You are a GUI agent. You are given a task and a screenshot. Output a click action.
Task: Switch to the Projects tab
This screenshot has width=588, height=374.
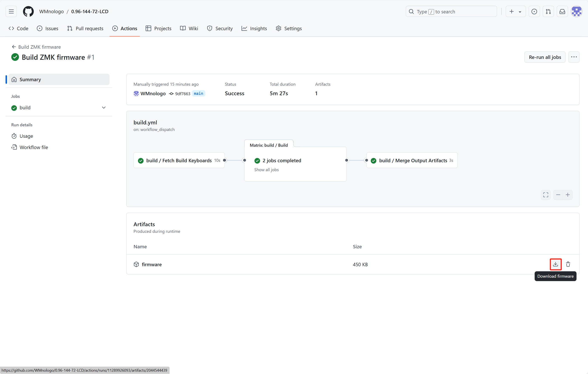[158, 28]
